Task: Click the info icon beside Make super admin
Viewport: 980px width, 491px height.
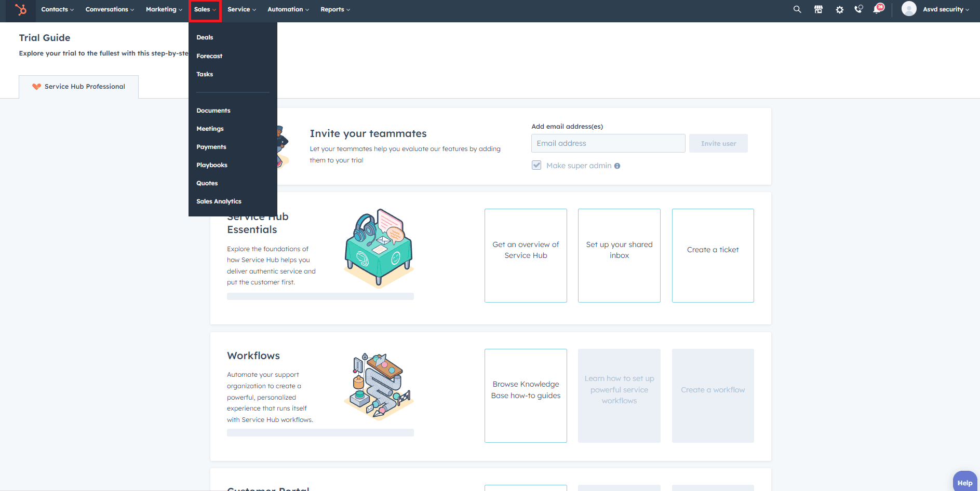Action: point(617,166)
